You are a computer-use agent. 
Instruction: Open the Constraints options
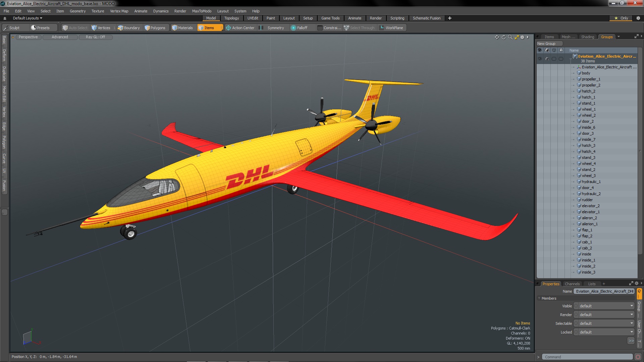tap(329, 28)
